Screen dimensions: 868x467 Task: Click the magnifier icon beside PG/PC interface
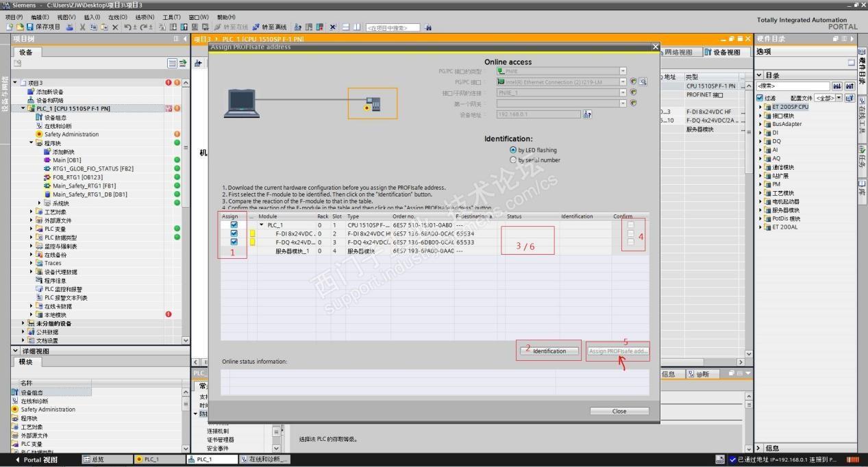click(643, 82)
